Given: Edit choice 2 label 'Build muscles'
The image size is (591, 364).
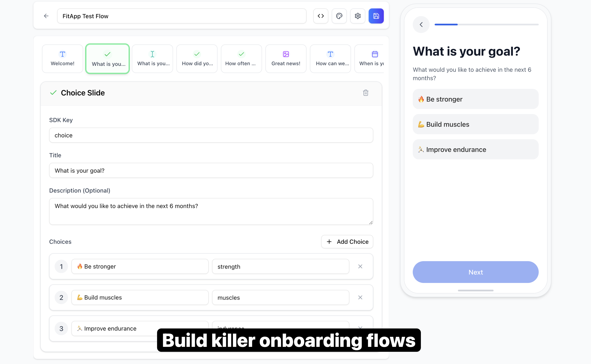Looking at the screenshot, I should (x=140, y=298).
